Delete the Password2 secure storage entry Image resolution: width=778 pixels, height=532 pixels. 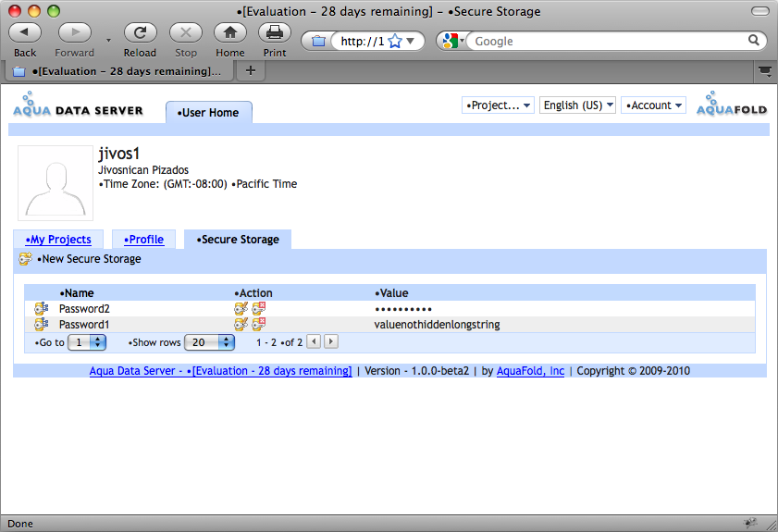(x=258, y=309)
